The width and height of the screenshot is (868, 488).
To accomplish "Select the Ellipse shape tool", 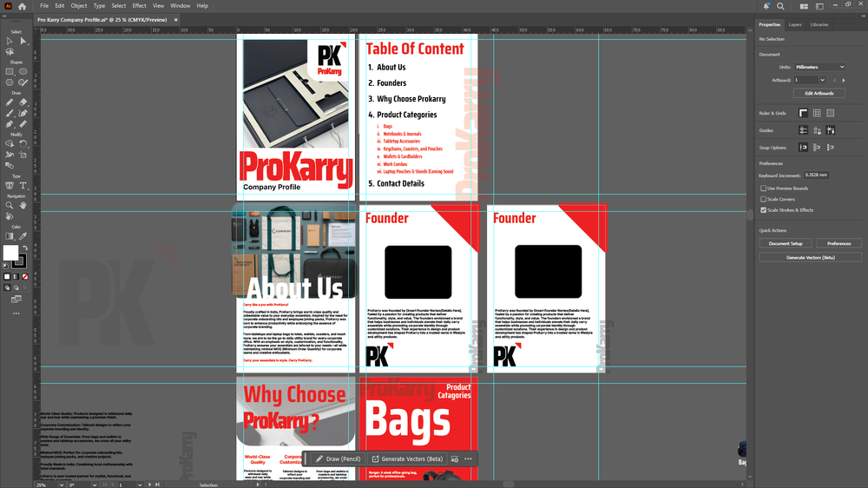I will pos(23,71).
